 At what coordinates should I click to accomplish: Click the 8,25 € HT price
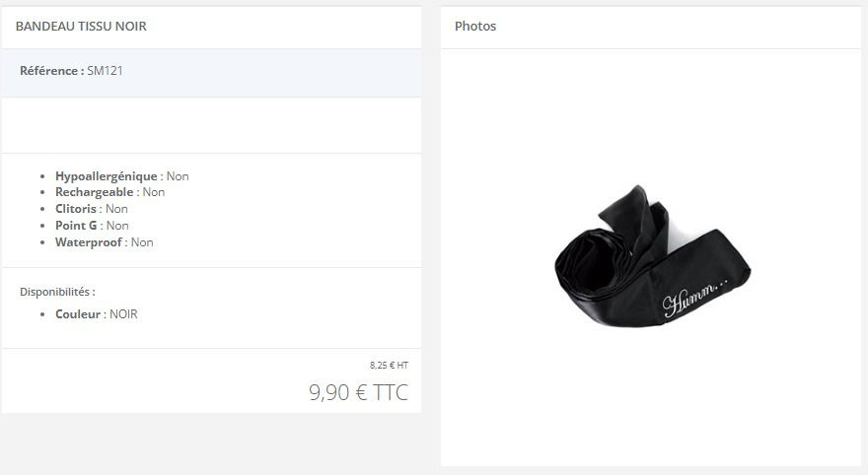389,365
